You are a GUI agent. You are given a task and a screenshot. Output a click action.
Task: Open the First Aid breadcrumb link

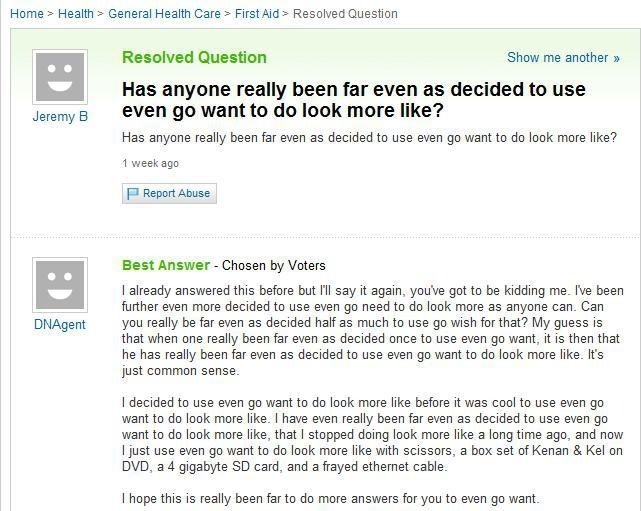[x=257, y=13]
